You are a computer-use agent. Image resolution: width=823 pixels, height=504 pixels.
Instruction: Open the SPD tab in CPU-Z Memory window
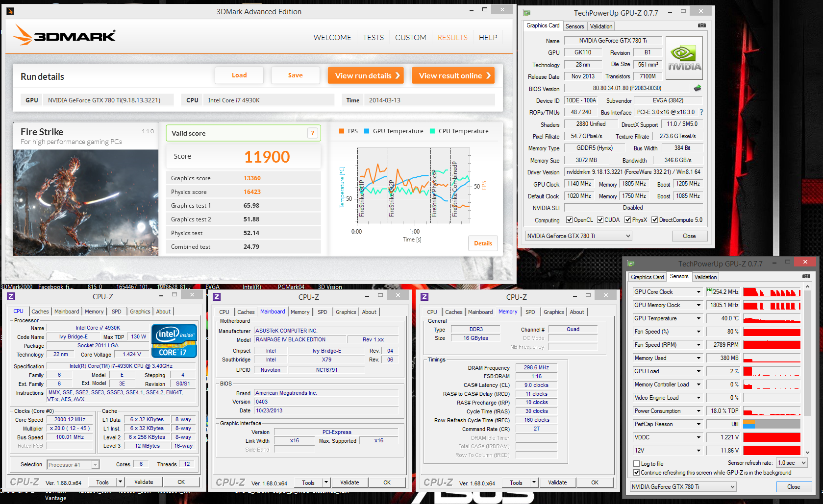pyautogui.click(x=530, y=312)
